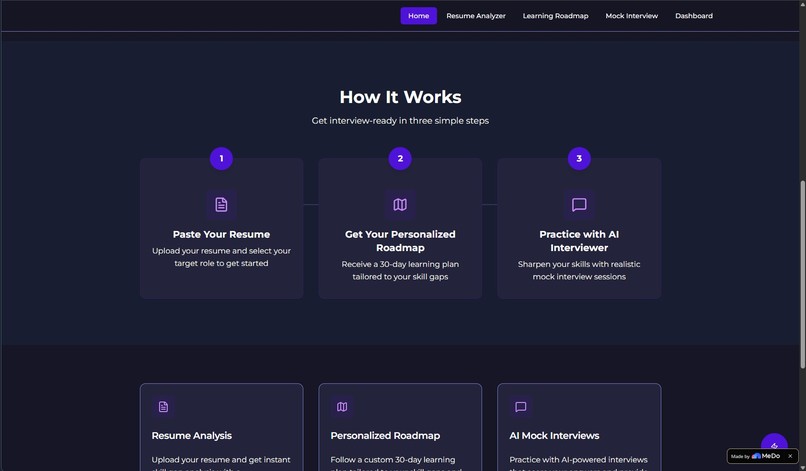The image size is (806, 471).
Task: Open the Dashboard nav link
Action: tap(693, 16)
